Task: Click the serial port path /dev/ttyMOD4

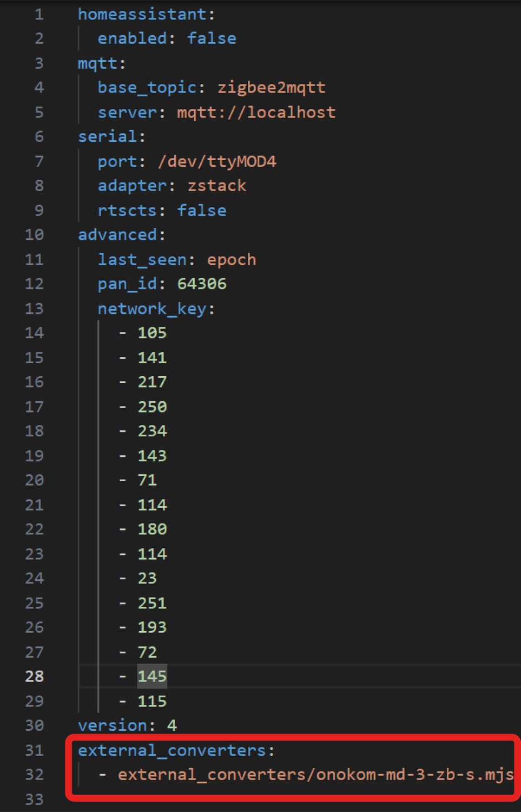Action: (x=217, y=161)
